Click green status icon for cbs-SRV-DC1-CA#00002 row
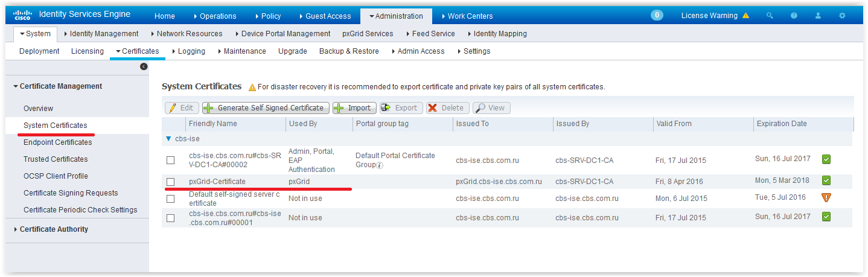Image resolution: width=868 pixels, height=277 pixels. 826,159
